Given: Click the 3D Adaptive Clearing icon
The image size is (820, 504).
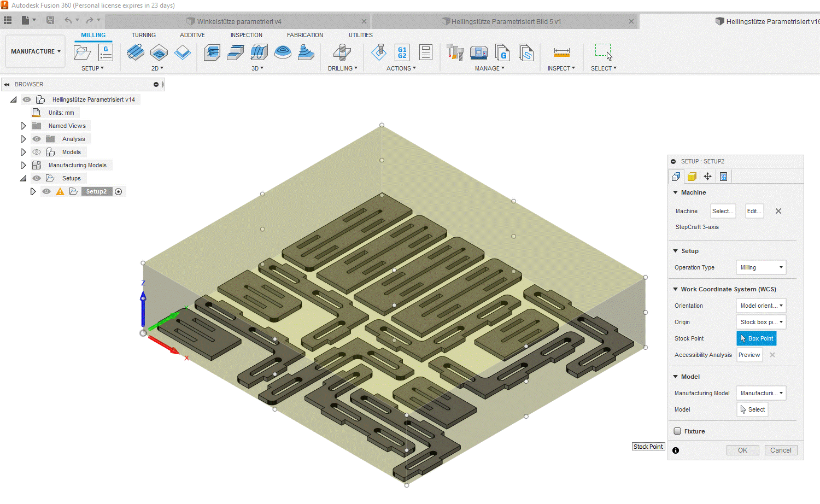Looking at the screenshot, I should (212, 53).
